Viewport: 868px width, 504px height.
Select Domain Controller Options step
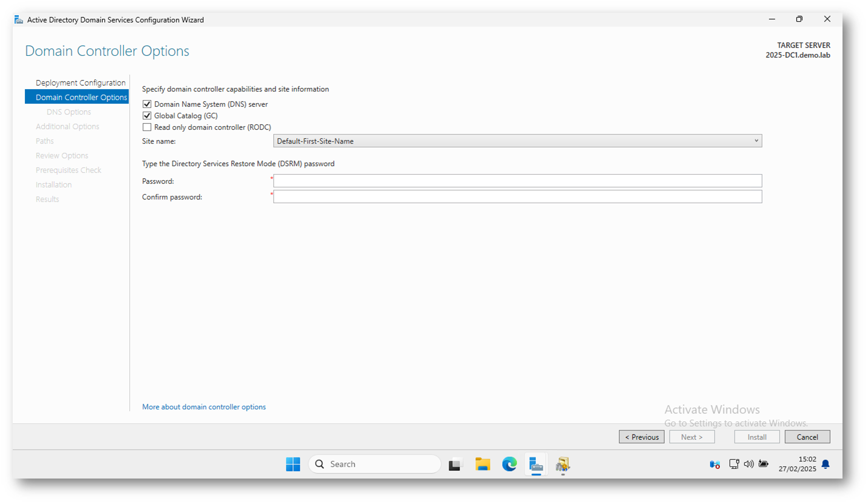tap(76, 97)
